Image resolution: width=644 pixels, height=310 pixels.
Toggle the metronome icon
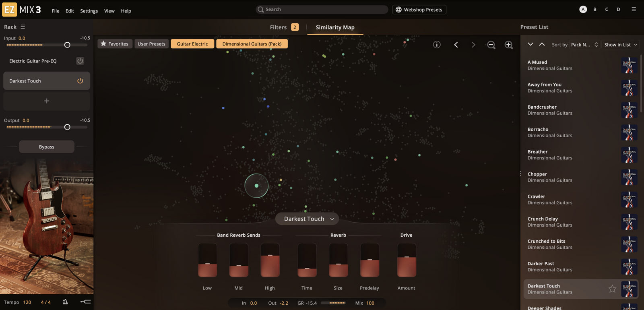pos(65,302)
